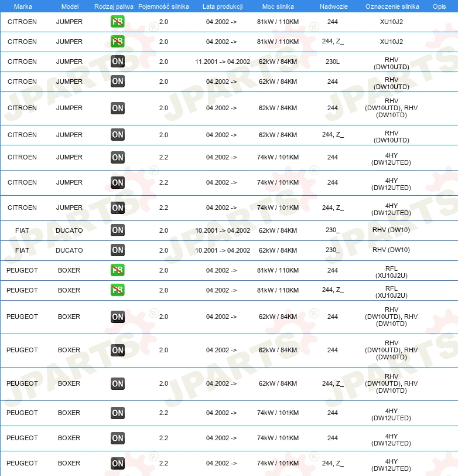Select the 11.2001 -> 04.2002 production date
This screenshot has height=476, width=458.
click(223, 62)
